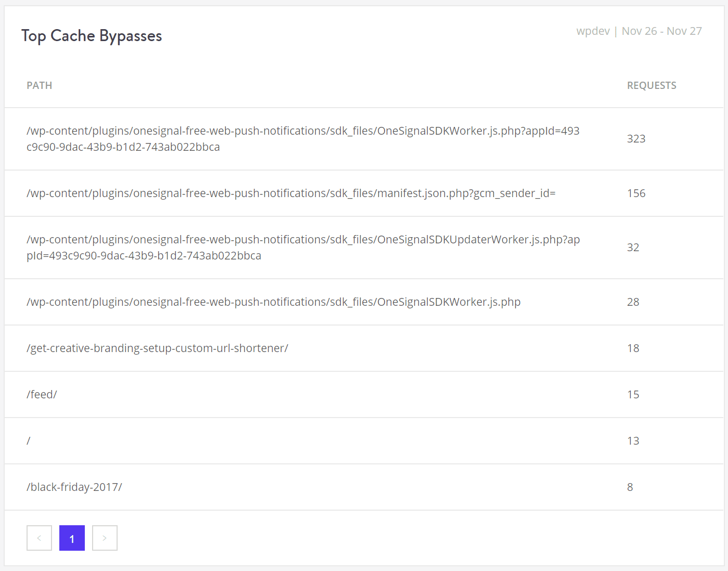Open the OneSignalSDKWorker.js.php?appId path
The width and height of the screenshot is (728, 571).
point(303,139)
